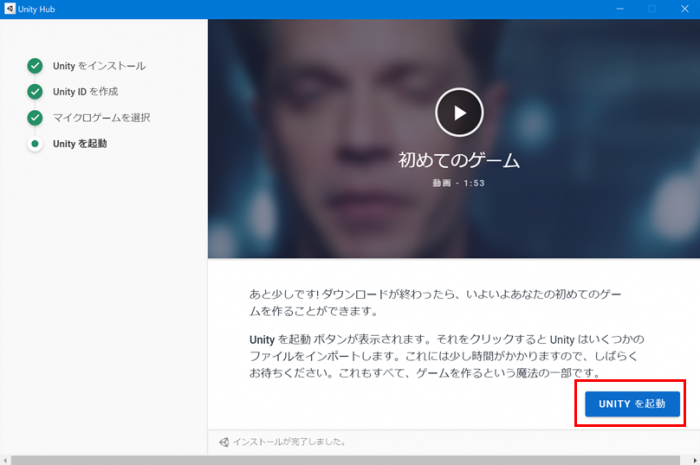Viewport: 700px width, 465px height.
Task: Close the Unity Hub window
Action: pos(683,8)
